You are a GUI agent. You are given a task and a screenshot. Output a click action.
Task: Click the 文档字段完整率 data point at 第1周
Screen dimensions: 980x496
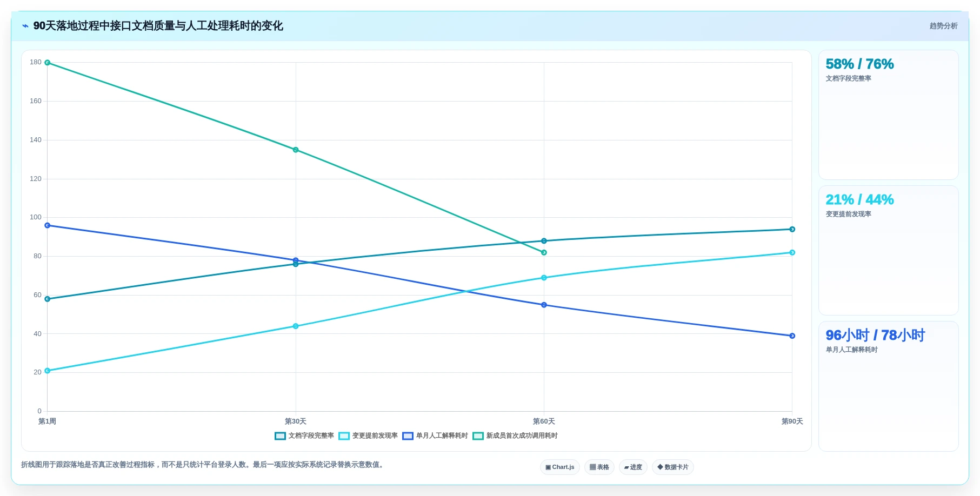48,299
